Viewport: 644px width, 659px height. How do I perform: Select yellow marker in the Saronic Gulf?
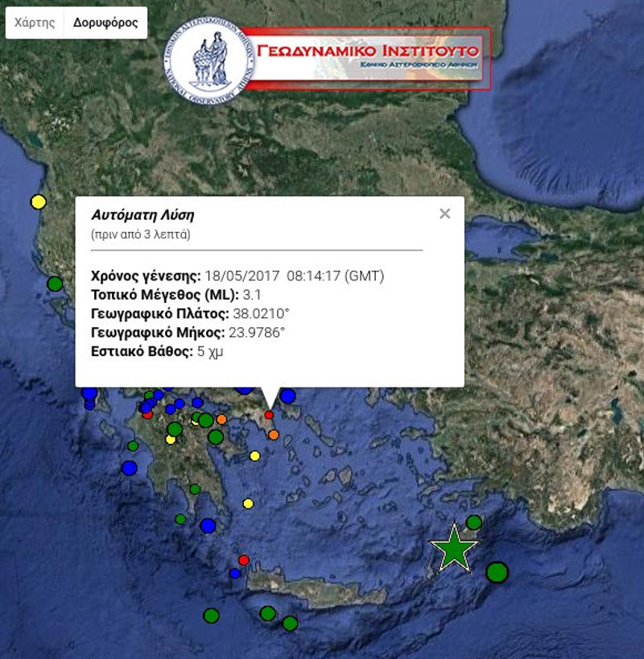point(254,456)
